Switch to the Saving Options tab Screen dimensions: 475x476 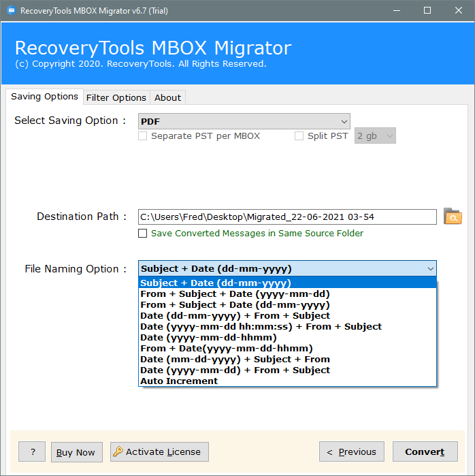pos(45,97)
